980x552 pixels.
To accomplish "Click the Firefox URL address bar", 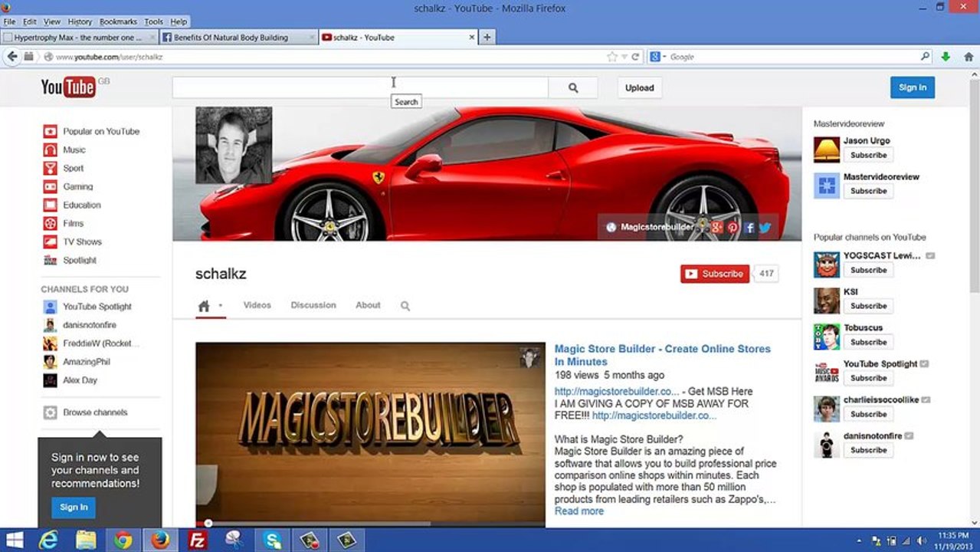I will (329, 57).
